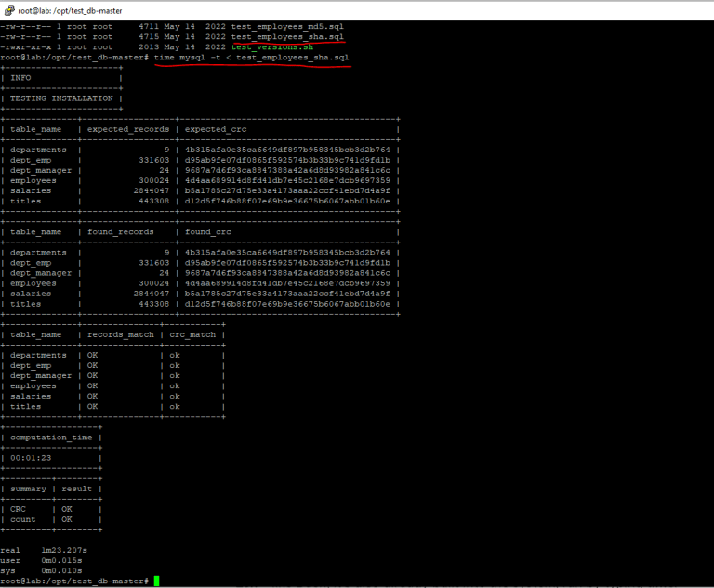Click file size 2013 in the listing

coord(149,46)
